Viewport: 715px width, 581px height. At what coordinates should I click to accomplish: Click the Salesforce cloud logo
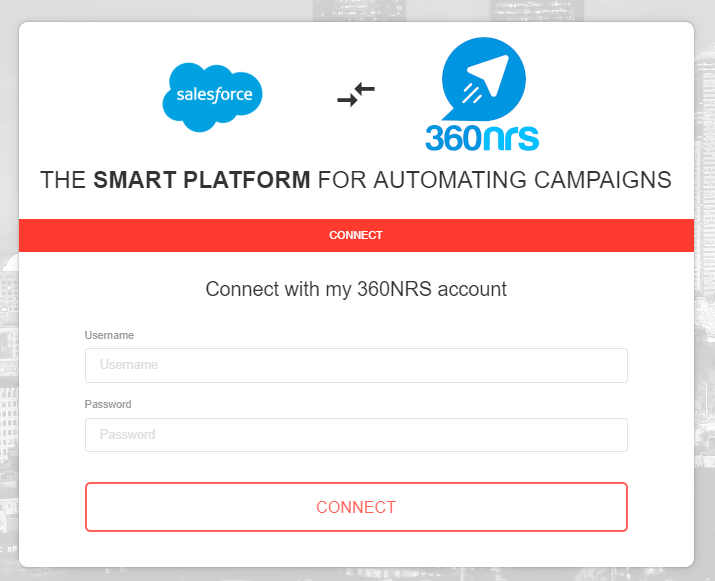point(213,96)
